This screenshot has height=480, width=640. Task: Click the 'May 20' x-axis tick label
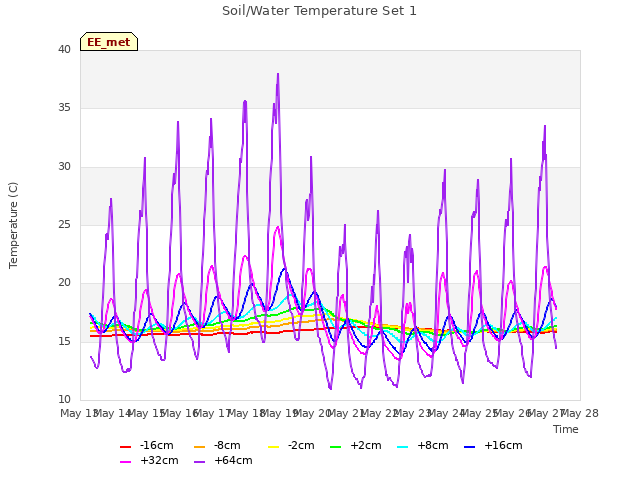click(x=312, y=413)
